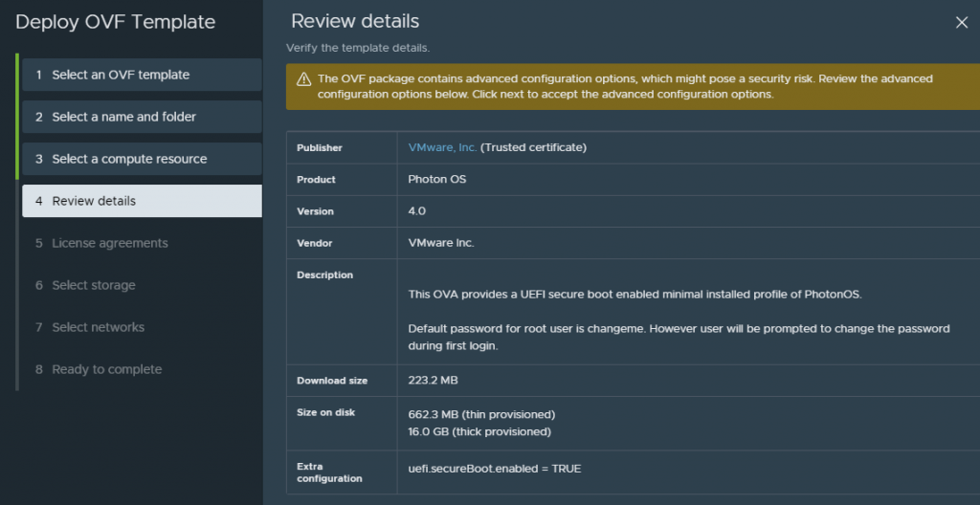Click the Review details heading
The width and height of the screenshot is (980, 505).
pyautogui.click(x=355, y=21)
